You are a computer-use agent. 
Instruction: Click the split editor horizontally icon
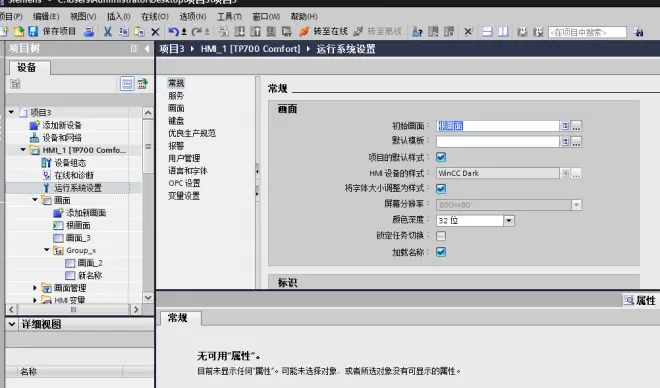(487, 32)
